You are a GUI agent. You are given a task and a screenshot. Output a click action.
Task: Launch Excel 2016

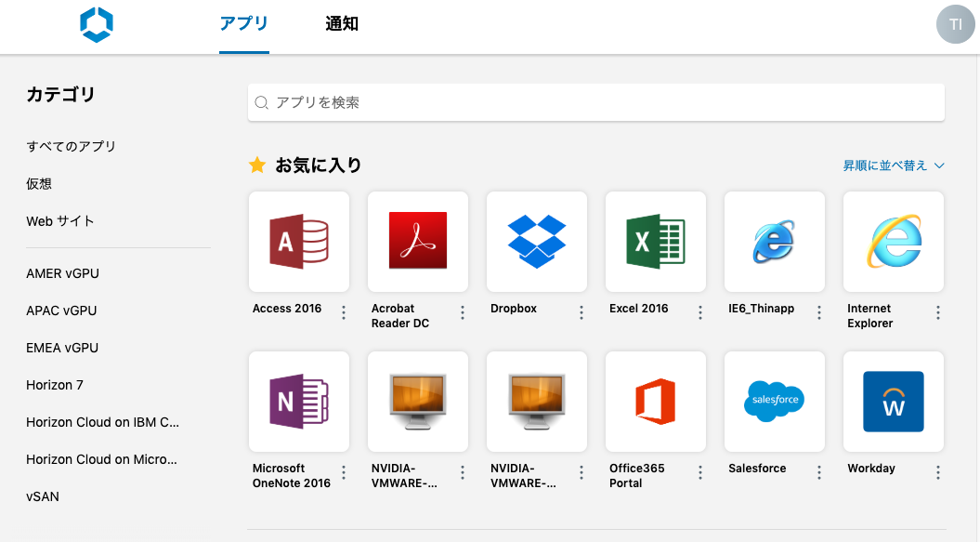[655, 240]
